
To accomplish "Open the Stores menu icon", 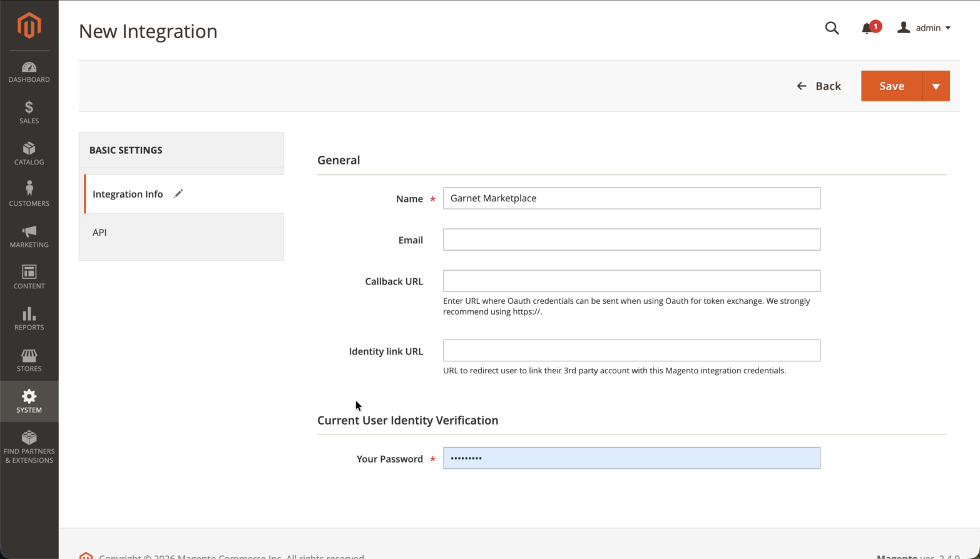I will click(29, 355).
